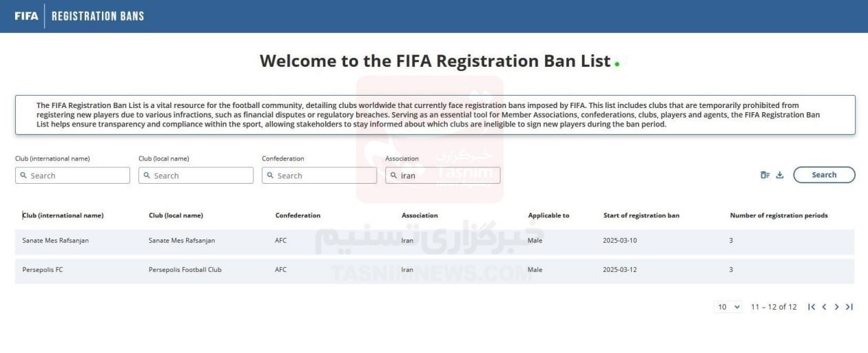Jump to the last results page
This screenshot has width=868, height=353.
(x=849, y=307)
